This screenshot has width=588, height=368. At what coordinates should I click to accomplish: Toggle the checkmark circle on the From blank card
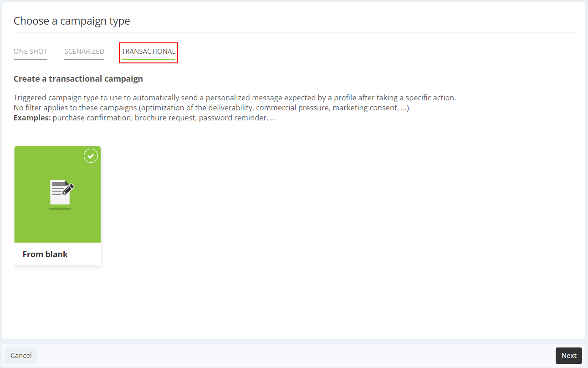[x=91, y=155]
